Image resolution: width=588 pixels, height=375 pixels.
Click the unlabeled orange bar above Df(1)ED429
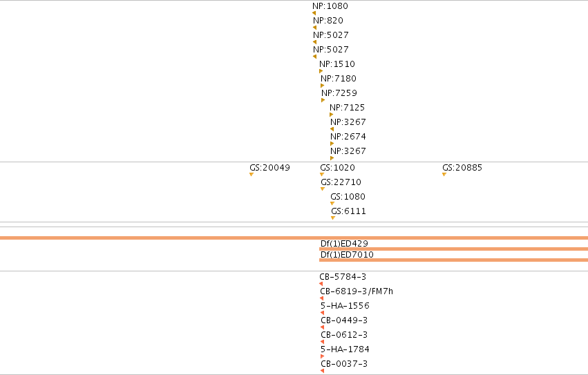[x=294, y=238]
